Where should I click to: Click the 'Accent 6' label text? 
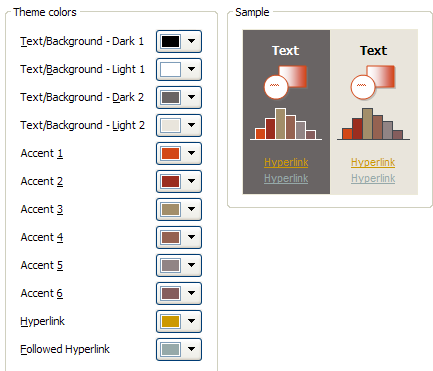pos(42,293)
